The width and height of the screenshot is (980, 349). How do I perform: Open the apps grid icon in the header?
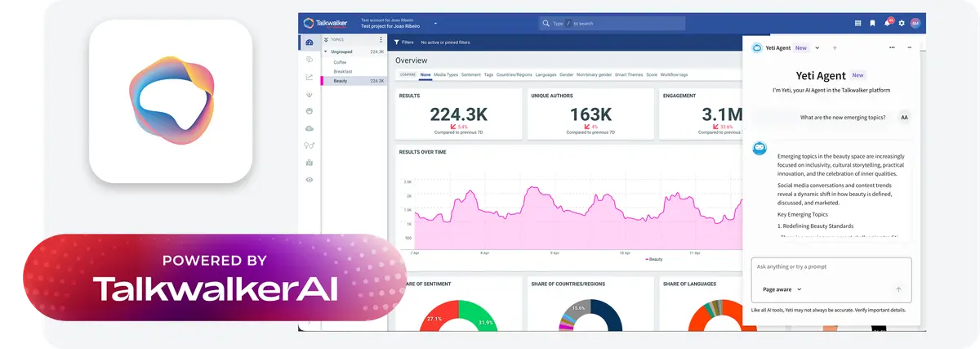(x=858, y=23)
